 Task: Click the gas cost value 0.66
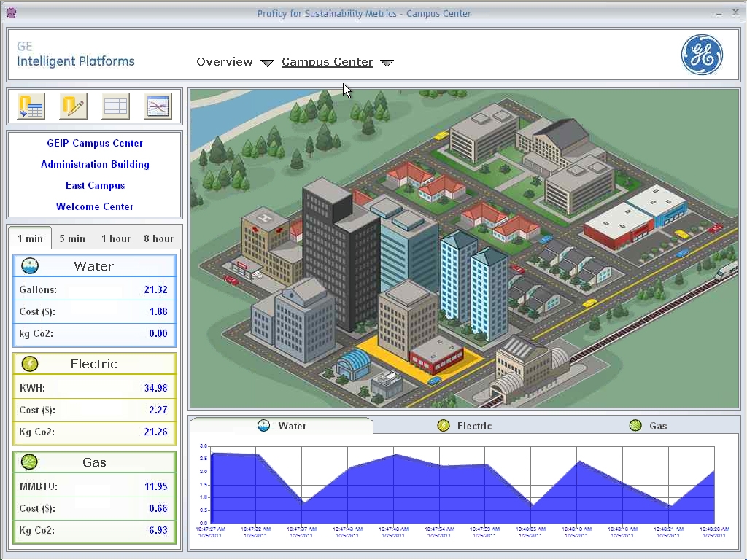(x=158, y=508)
